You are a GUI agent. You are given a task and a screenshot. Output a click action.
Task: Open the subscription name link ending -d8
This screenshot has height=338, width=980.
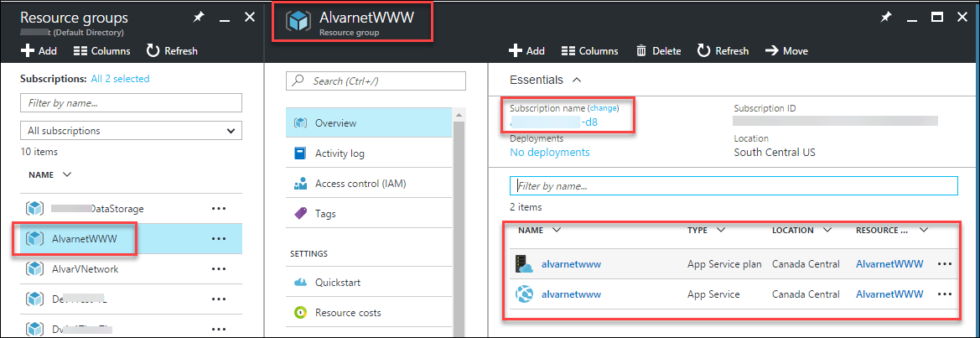click(x=554, y=122)
